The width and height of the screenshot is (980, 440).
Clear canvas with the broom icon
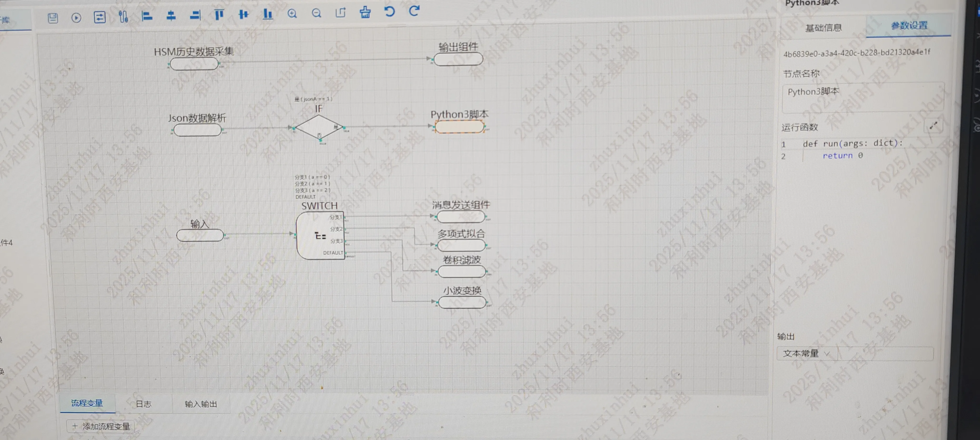click(365, 12)
